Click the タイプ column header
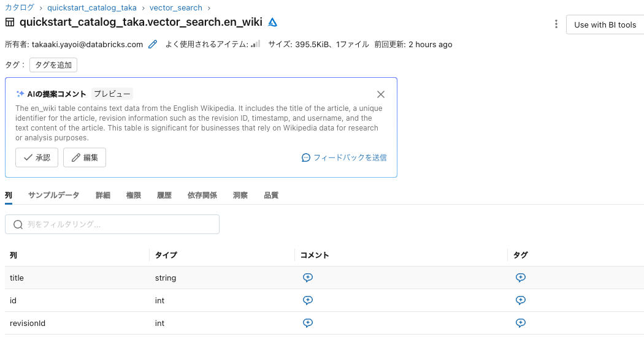The width and height of the screenshot is (644, 337). coord(166,255)
